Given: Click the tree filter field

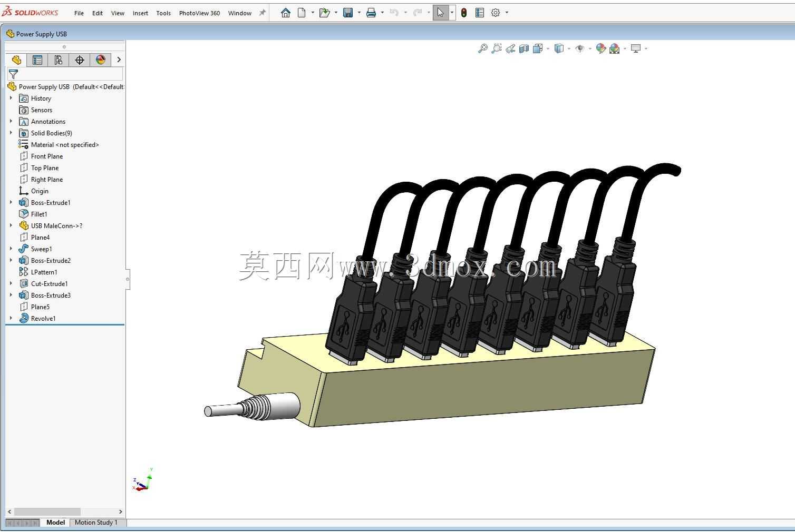Looking at the screenshot, I should click(x=65, y=74).
